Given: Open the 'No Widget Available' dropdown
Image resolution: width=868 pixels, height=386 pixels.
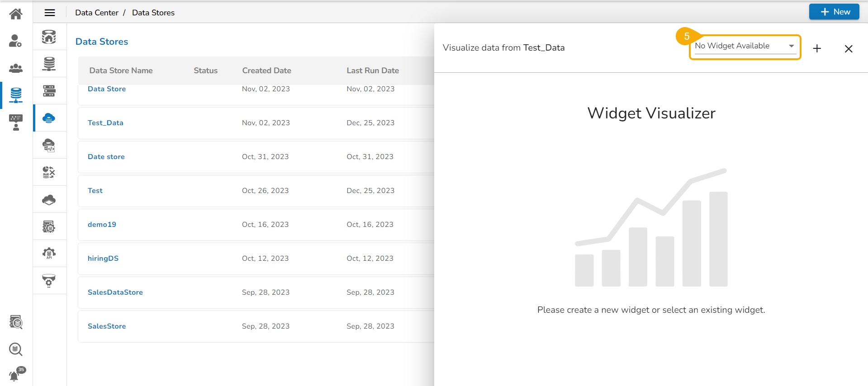Looking at the screenshot, I should (745, 46).
